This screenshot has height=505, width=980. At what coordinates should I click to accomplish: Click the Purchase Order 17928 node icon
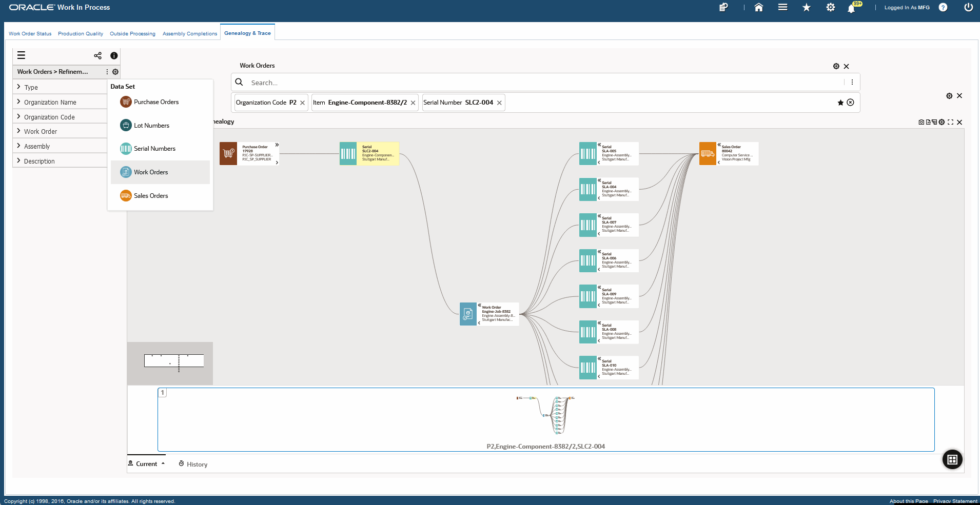228,153
